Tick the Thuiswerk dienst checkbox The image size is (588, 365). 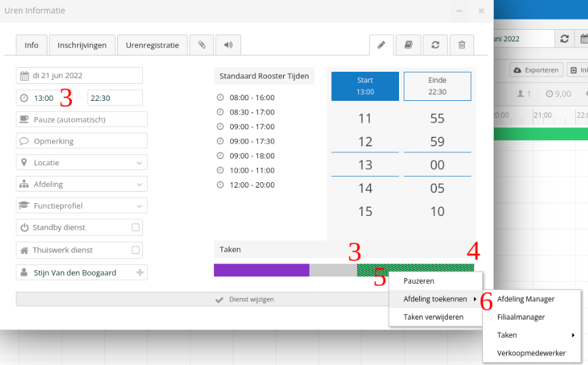pos(135,250)
